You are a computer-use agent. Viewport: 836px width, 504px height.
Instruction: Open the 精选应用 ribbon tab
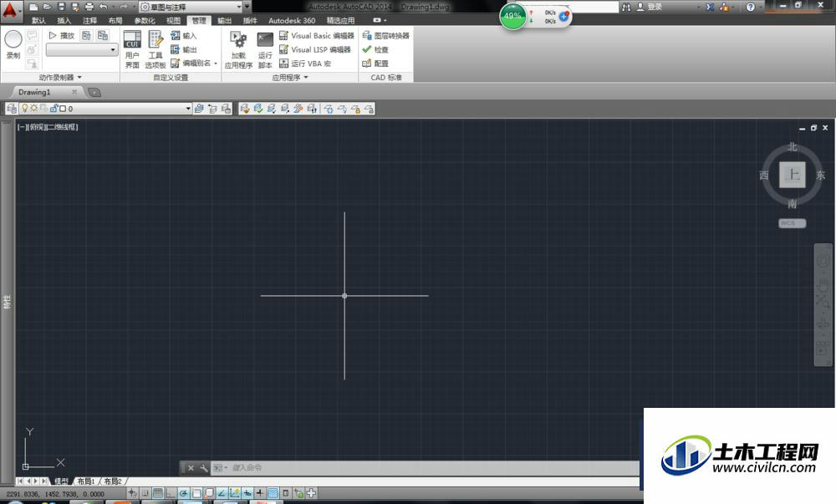340,21
